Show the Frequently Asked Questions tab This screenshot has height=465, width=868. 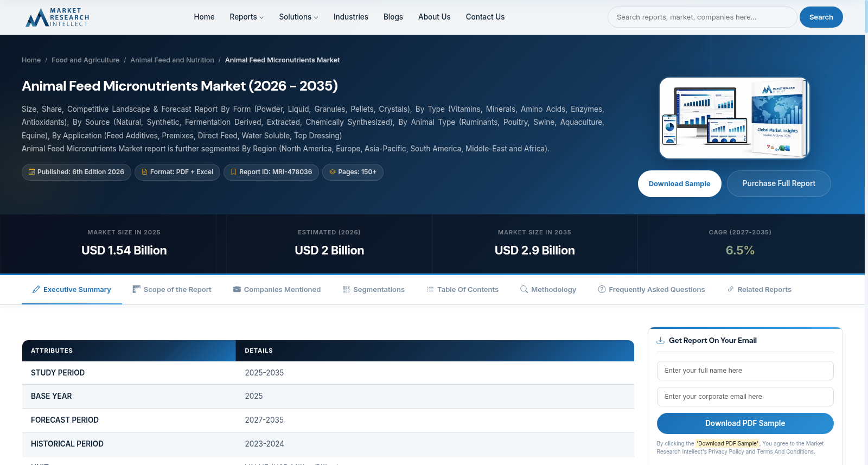[x=651, y=290]
